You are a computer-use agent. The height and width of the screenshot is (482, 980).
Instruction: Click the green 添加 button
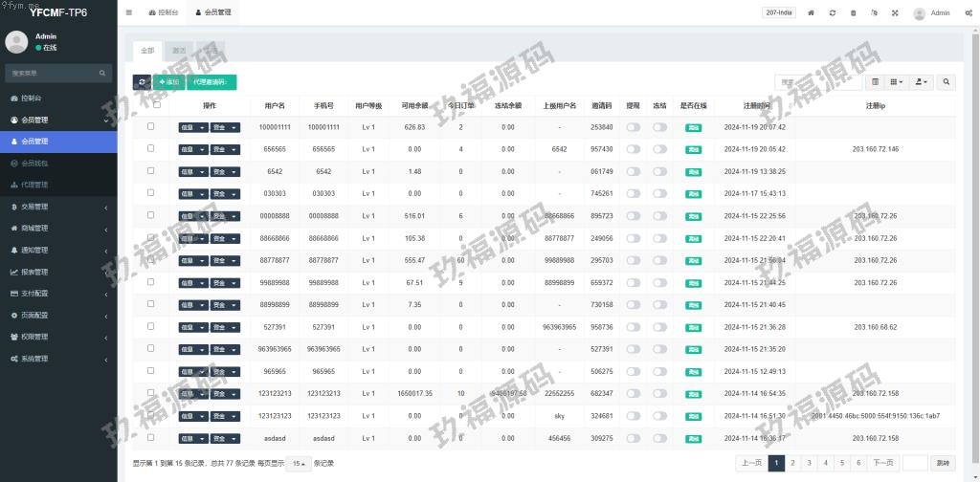point(169,82)
